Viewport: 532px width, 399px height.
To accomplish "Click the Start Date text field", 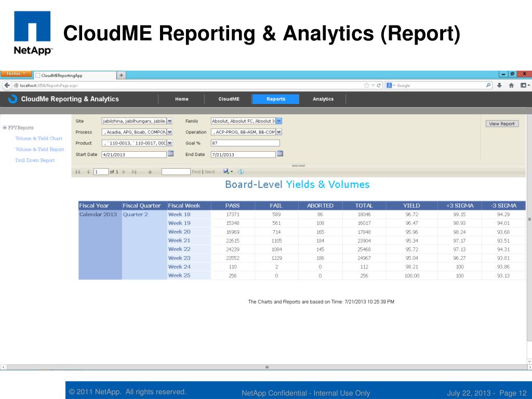I will pos(134,154).
